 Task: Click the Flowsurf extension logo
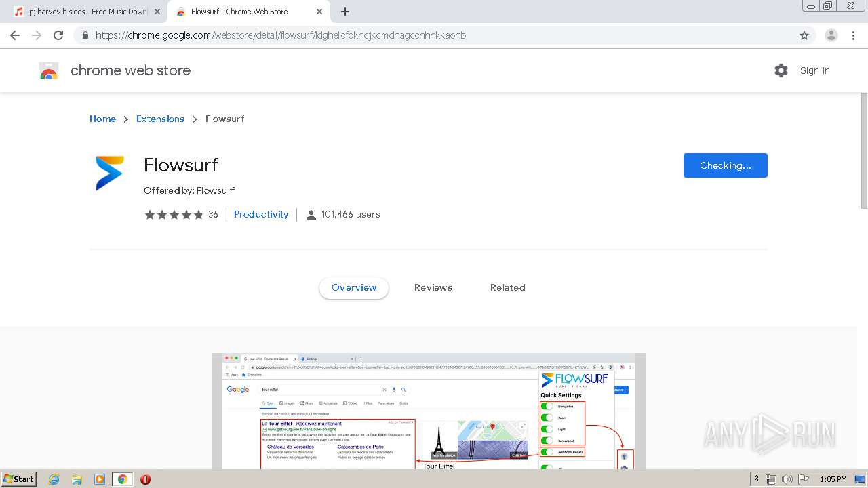pos(110,173)
